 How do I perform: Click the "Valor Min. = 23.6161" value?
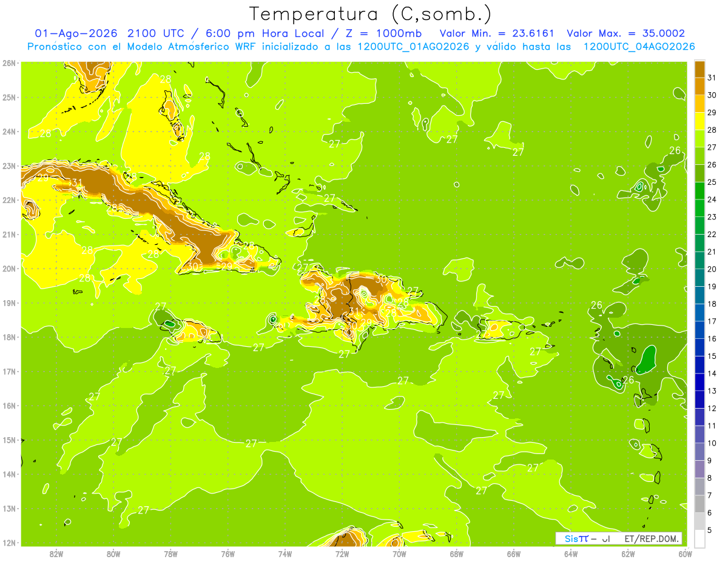(x=497, y=33)
